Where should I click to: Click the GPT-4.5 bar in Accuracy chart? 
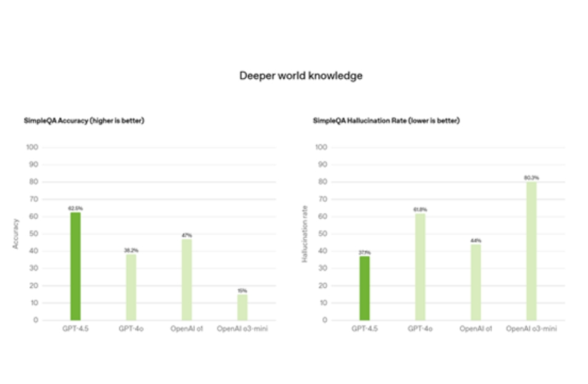[x=75, y=266]
